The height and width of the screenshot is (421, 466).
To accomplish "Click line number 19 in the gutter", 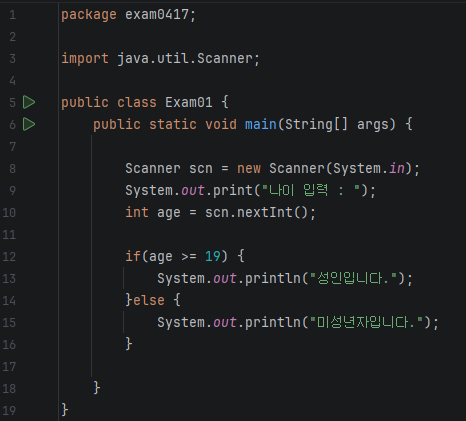I will pos(9,411).
